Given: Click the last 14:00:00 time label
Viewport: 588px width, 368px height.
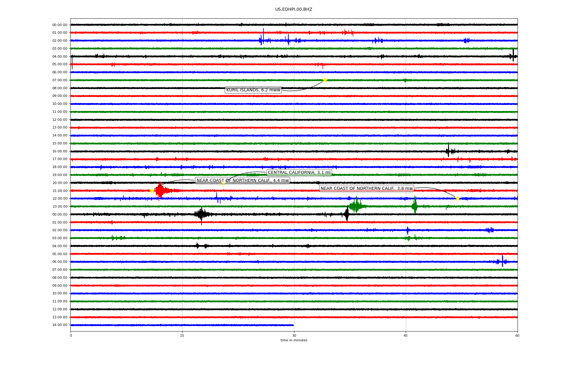Looking at the screenshot, I should tap(60, 325).
